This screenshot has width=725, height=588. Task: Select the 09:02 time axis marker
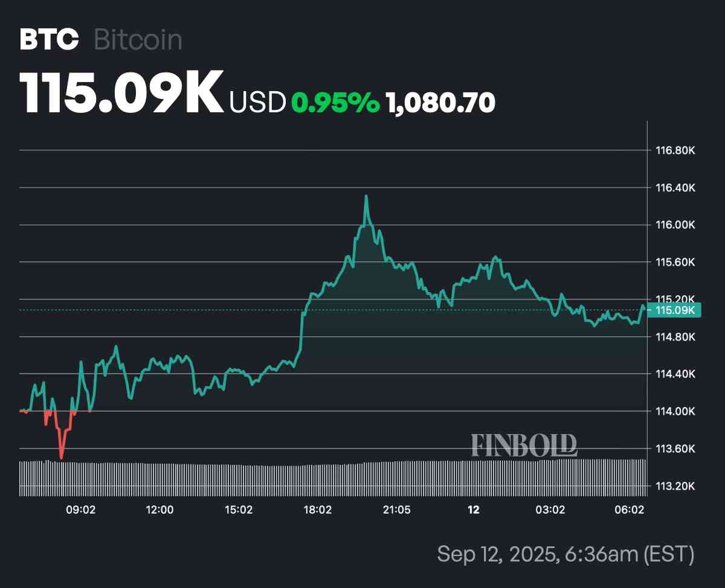tap(80, 510)
